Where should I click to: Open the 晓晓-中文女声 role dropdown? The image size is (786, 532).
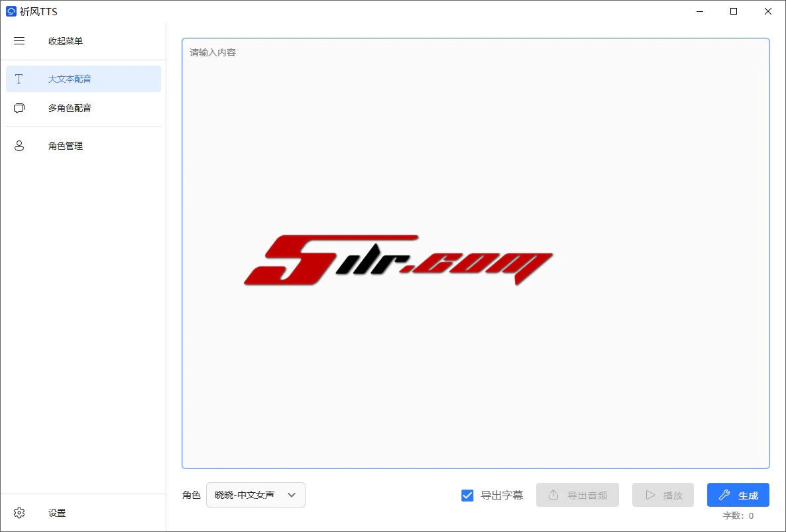256,495
